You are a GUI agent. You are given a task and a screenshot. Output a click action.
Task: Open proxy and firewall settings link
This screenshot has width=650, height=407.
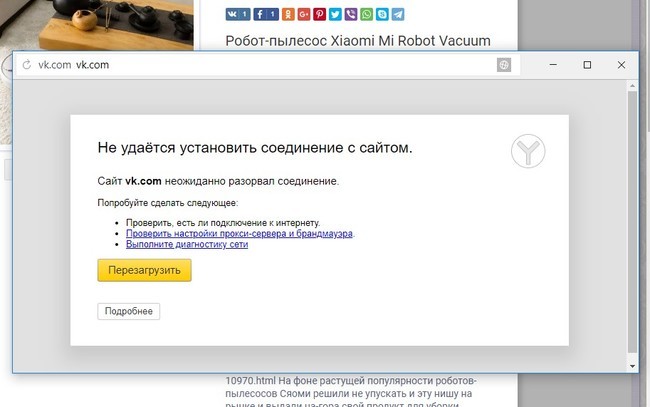[x=239, y=233]
